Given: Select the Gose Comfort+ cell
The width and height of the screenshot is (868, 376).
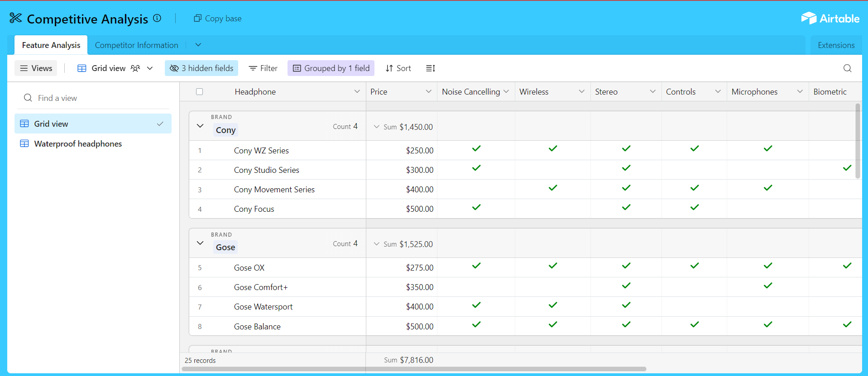Looking at the screenshot, I should 277,287.
